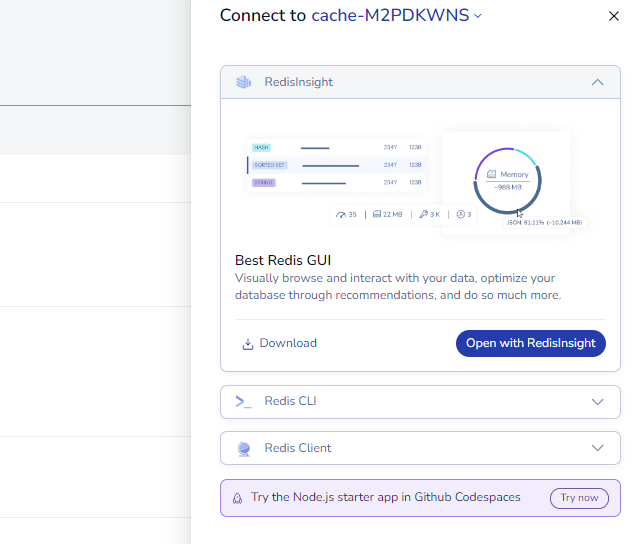Image resolution: width=636 pixels, height=544 pixels.
Task: Expand the Redis Client section
Action: click(597, 448)
